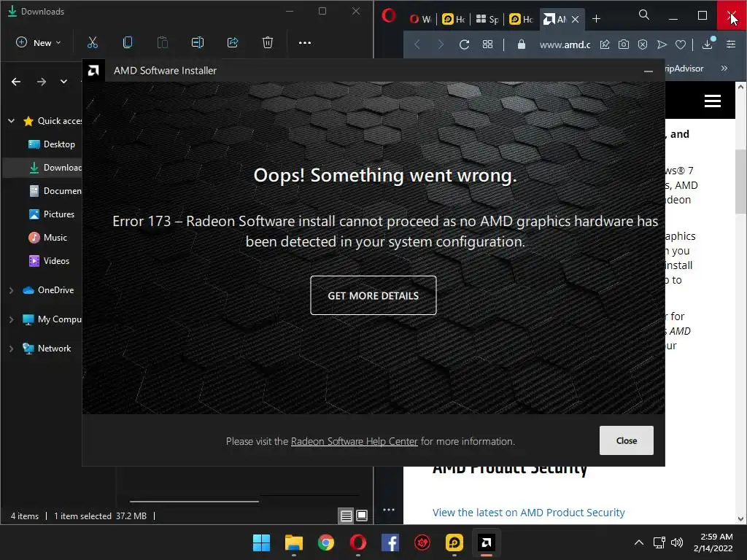Switch to the Opera tab labeled Sp
747x560 pixels.
(x=487, y=19)
